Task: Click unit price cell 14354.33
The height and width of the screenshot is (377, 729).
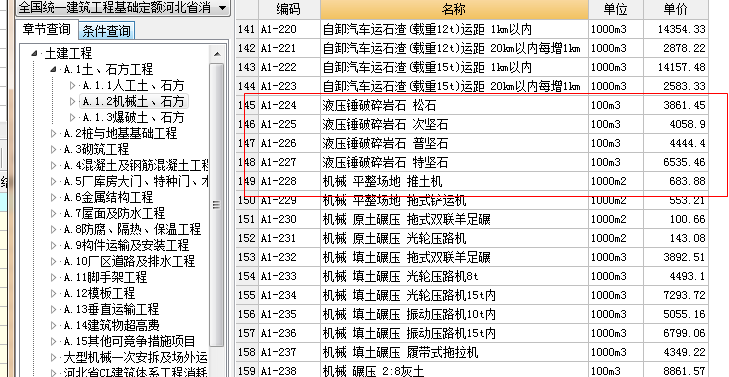Action: click(676, 29)
